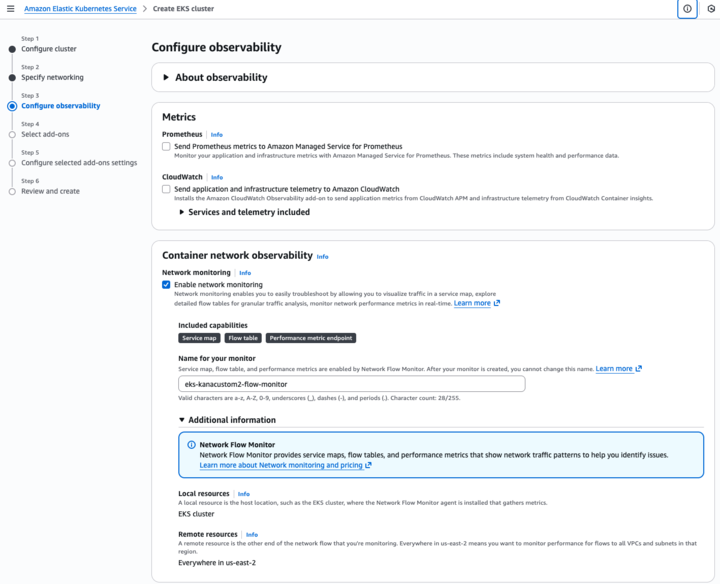The width and height of the screenshot is (720, 584).
Task: Click Info link next to Prometheus
Action: [x=217, y=134]
